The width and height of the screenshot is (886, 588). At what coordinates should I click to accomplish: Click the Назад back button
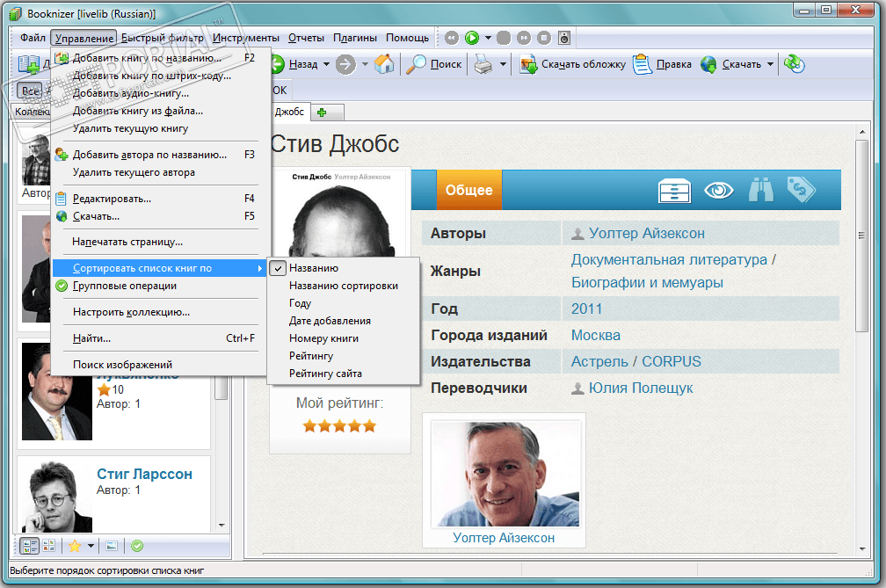point(294,64)
